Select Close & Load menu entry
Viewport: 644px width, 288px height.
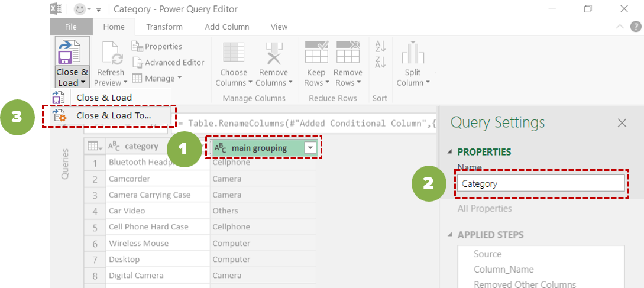click(x=104, y=98)
